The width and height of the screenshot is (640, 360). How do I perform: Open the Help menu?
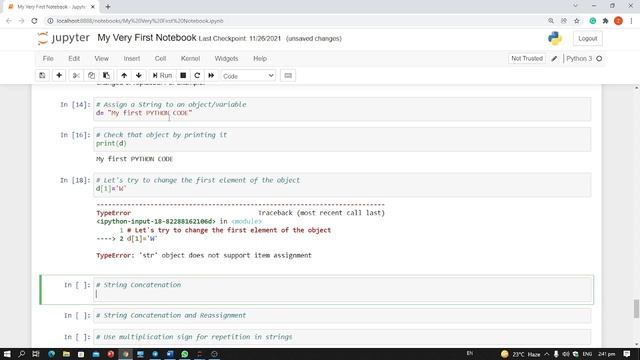(260, 58)
